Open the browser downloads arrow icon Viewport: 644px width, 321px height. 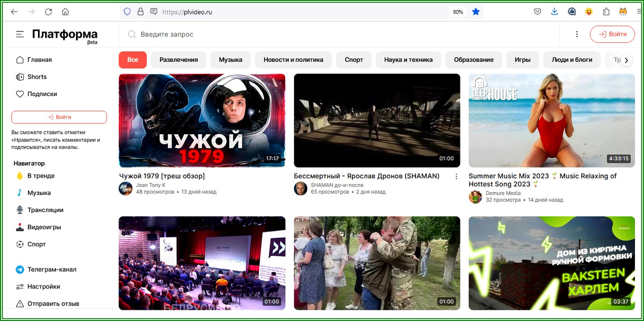[554, 12]
